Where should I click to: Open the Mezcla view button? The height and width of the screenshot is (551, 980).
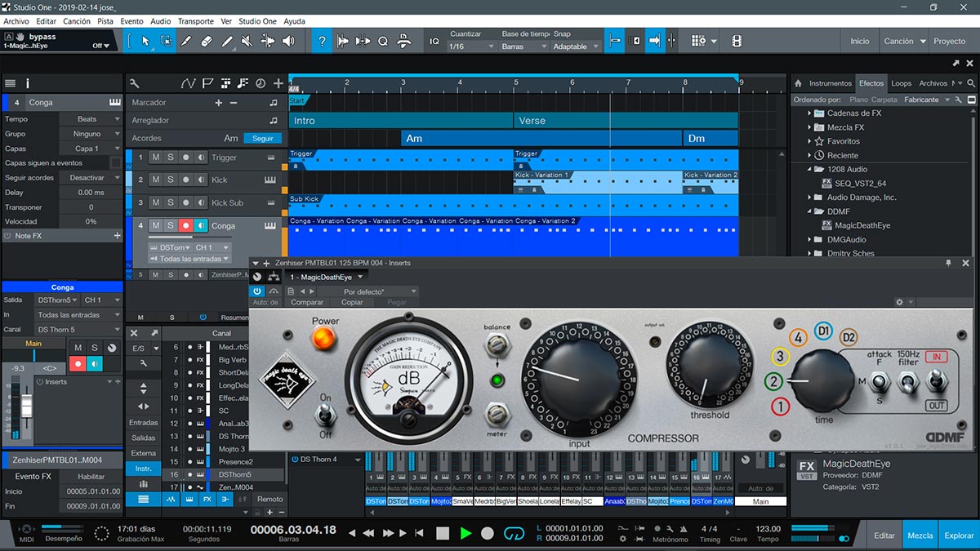[x=920, y=535]
